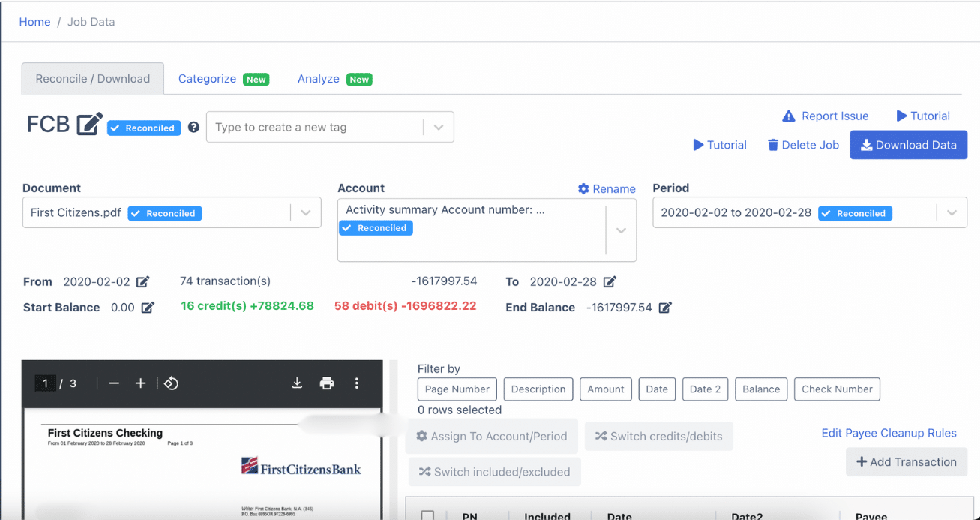Open Edit Payee Cleanup Rules
The height and width of the screenshot is (520, 980).
click(x=889, y=433)
